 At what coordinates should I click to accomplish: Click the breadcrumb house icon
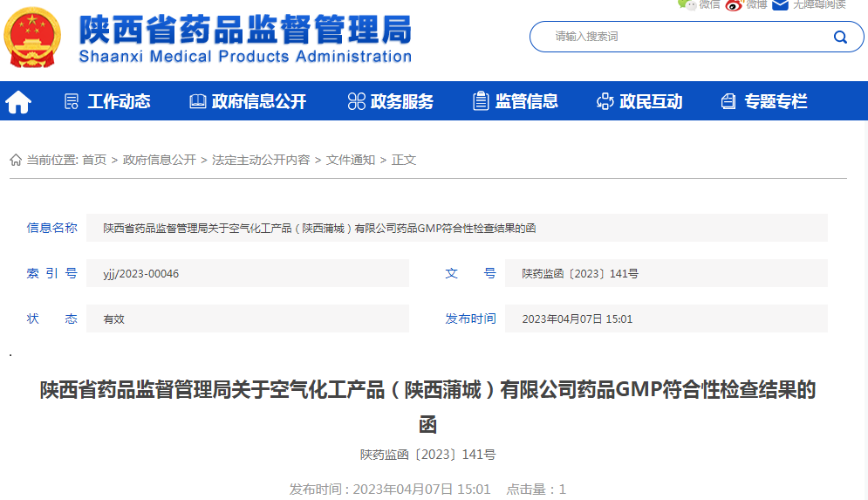[x=16, y=160]
